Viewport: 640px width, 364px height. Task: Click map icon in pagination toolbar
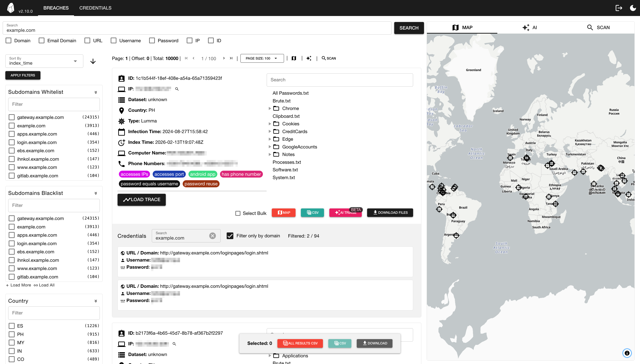(x=294, y=58)
